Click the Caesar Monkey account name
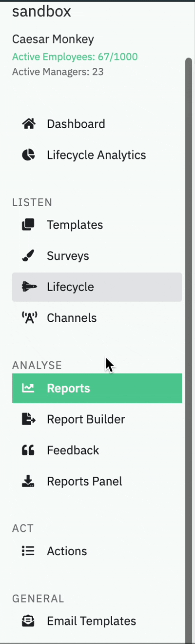This screenshot has height=644, width=195. point(53,39)
